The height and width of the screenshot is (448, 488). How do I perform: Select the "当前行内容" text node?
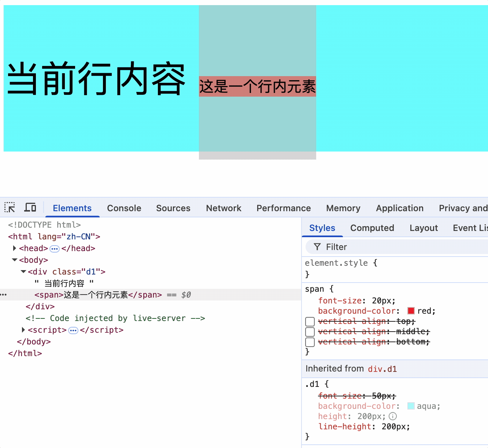point(64,283)
